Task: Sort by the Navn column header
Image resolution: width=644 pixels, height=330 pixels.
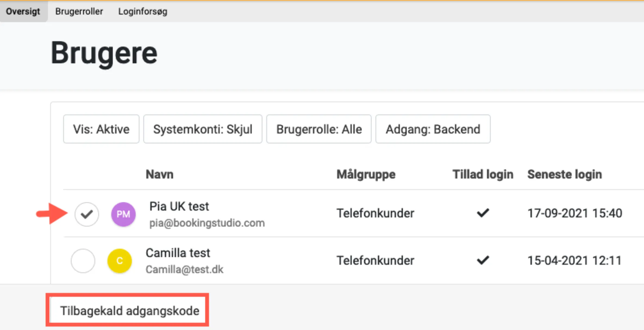Action: click(x=160, y=174)
